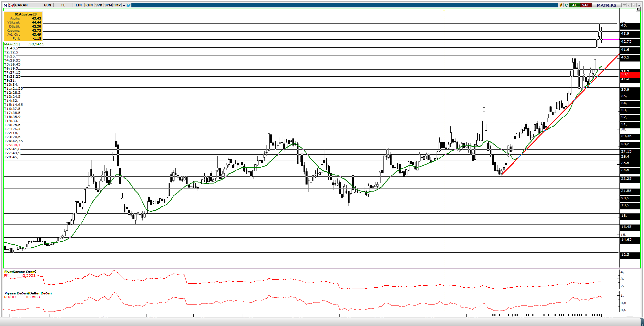This screenshot has width=644, height=326.
Task: Open the TMP template menu
Action: pyautogui.click(x=117, y=5)
